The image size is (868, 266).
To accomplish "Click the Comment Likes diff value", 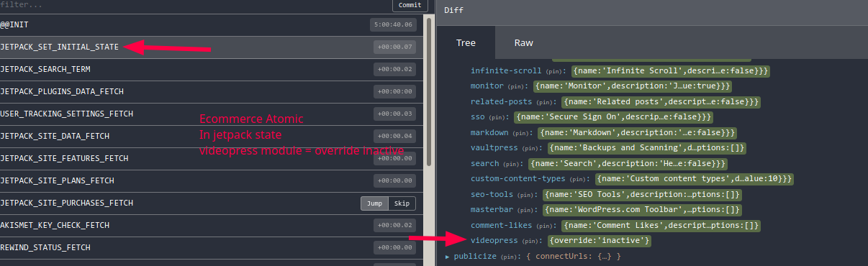I will [661, 226].
